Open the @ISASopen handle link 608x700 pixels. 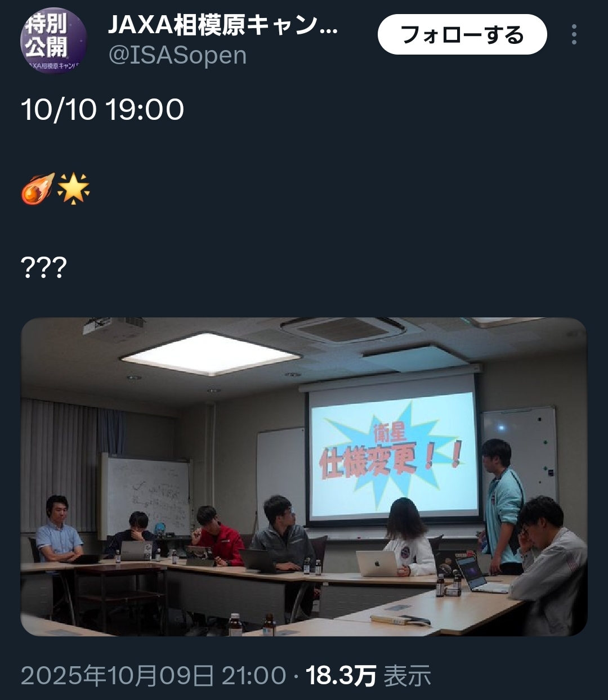coord(177,56)
